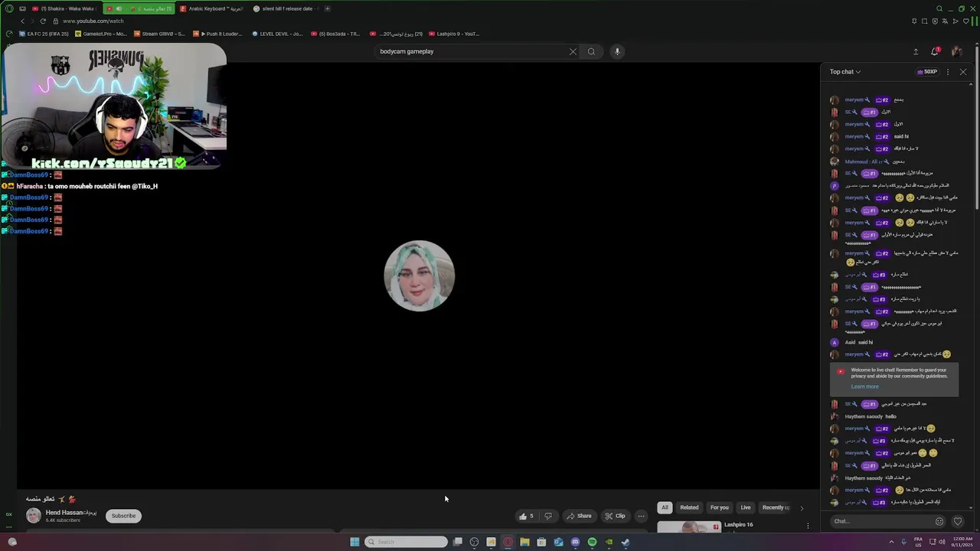
Task: Switch to silent hill f release date tab
Action: pos(285,8)
